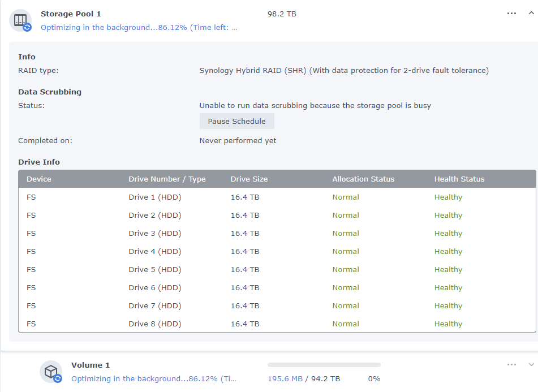The height and width of the screenshot is (392, 538).
Task: Click the Volume 1 capacity progress bar
Action: point(324,365)
